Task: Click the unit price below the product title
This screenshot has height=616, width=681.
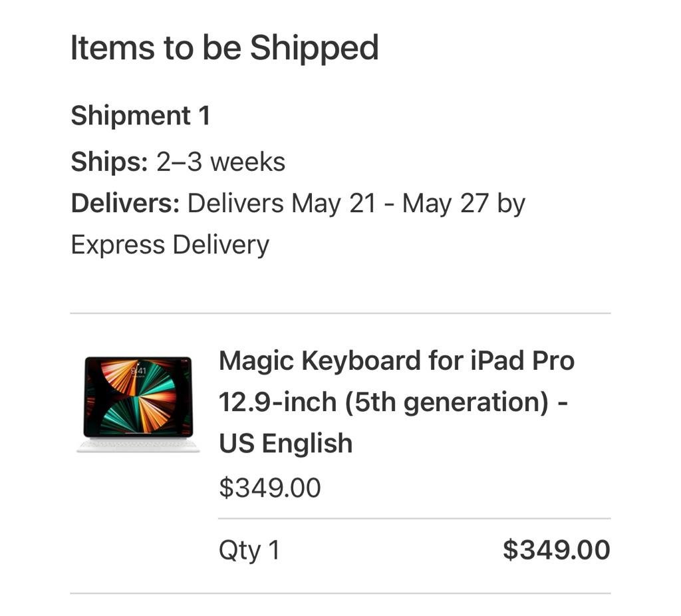Action: (270, 488)
